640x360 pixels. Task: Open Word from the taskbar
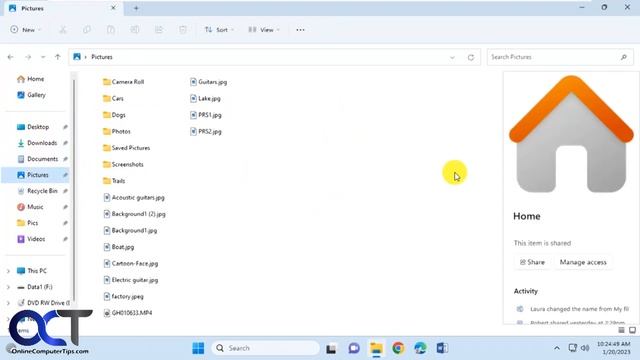pyautogui.click(x=442, y=348)
